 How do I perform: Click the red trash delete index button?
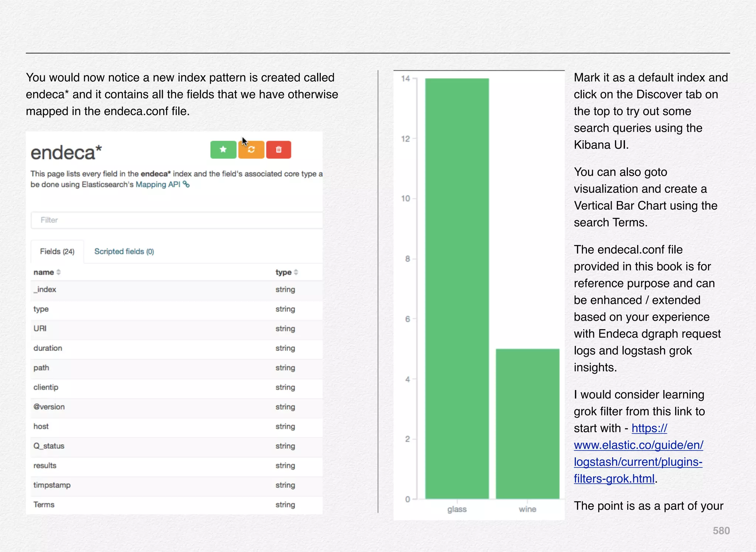279,150
